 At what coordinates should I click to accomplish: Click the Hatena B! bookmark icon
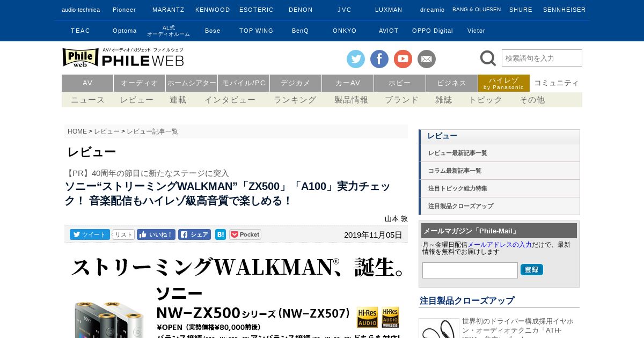tap(221, 234)
